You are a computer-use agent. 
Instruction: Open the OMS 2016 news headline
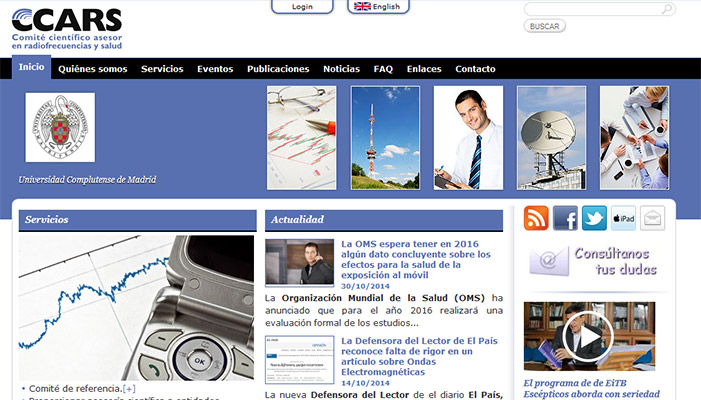pyautogui.click(x=416, y=259)
